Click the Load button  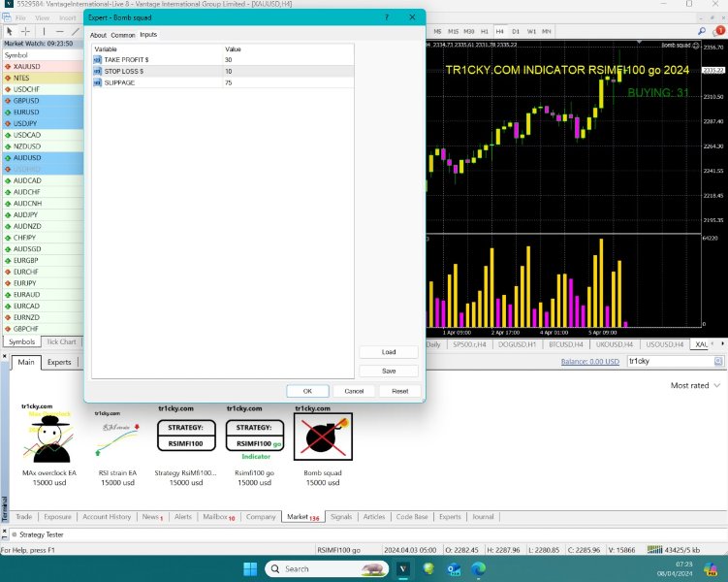(x=389, y=352)
